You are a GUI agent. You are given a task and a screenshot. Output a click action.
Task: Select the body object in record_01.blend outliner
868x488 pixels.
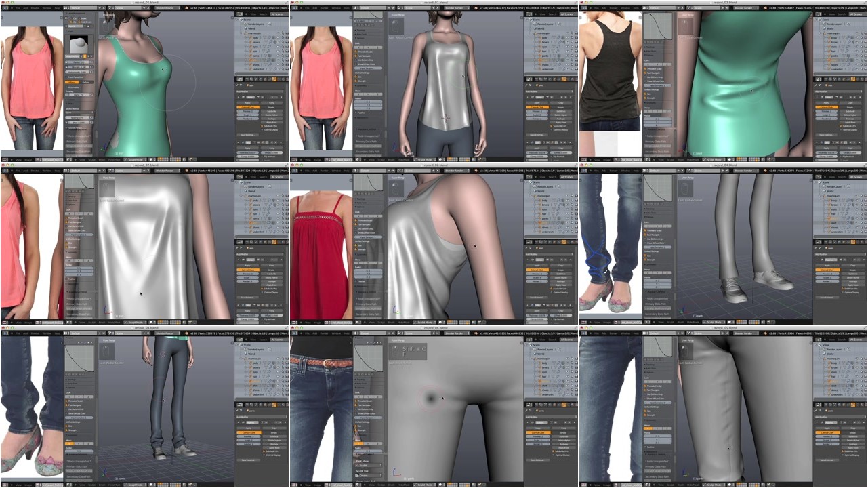point(255,37)
